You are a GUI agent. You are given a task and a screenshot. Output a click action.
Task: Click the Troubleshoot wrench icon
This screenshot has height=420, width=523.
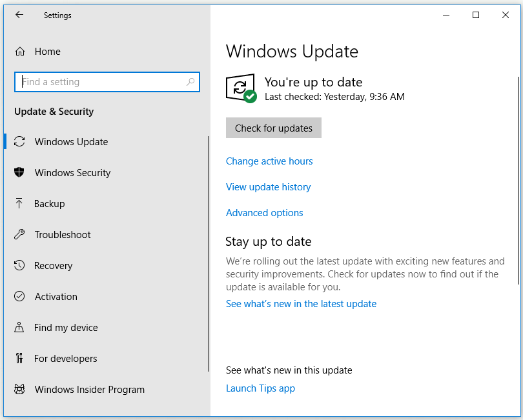click(19, 234)
